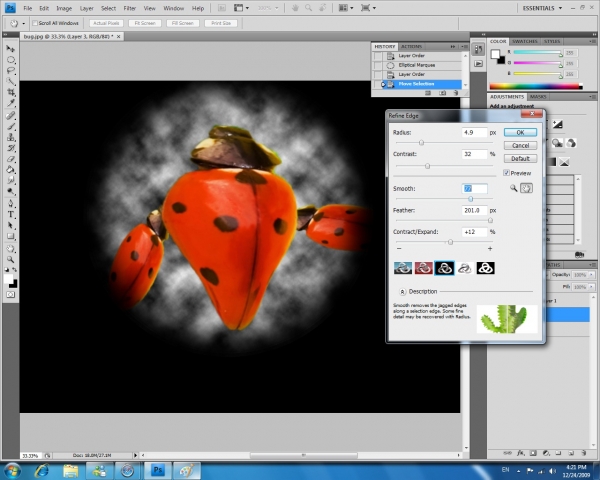Click the Zoom tool in Refine Edge dialog
This screenshot has width=600, height=480.
514,188
